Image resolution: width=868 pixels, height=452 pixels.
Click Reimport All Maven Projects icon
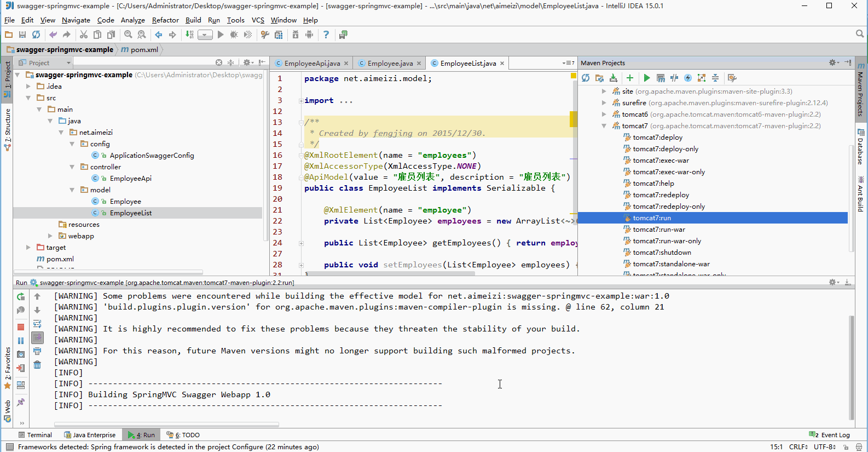click(x=586, y=78)
